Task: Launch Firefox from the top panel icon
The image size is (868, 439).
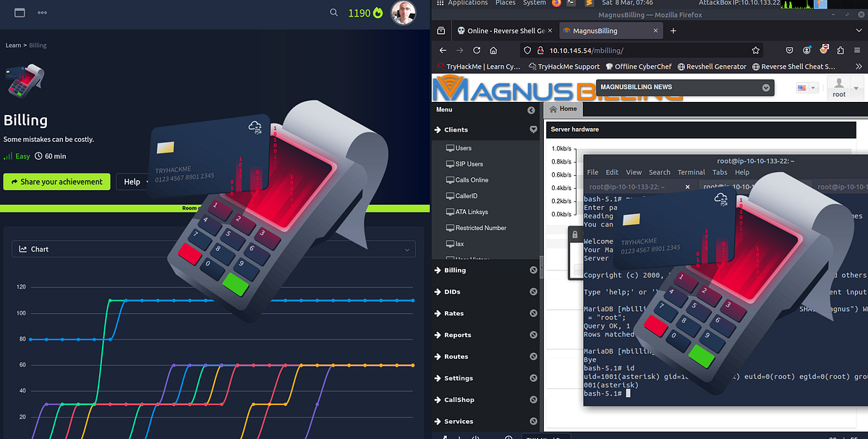Action: 556,3
